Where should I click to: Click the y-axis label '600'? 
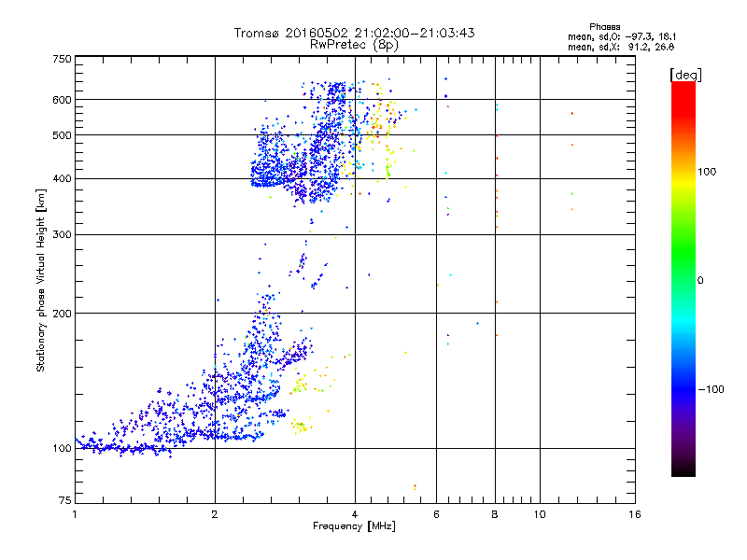(62, 100)
